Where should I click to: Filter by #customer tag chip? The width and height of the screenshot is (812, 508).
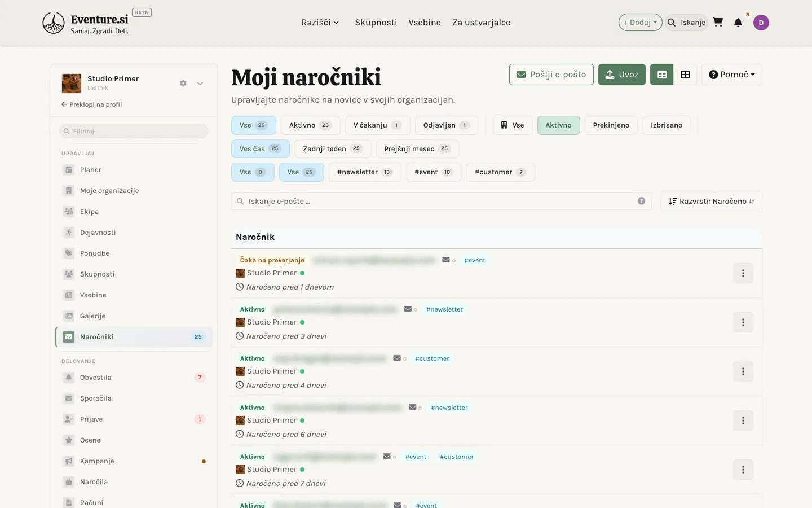pyautogui.click(x=500, y=172)
